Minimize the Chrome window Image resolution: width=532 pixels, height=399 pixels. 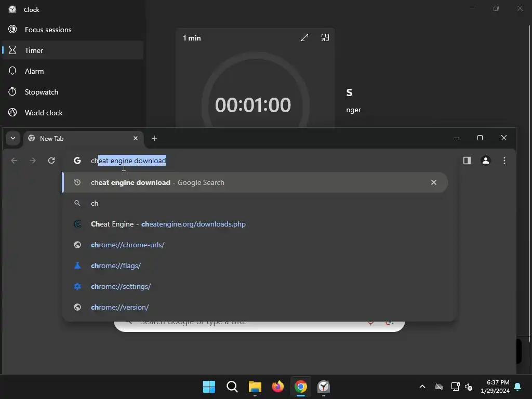click(456, 138)
